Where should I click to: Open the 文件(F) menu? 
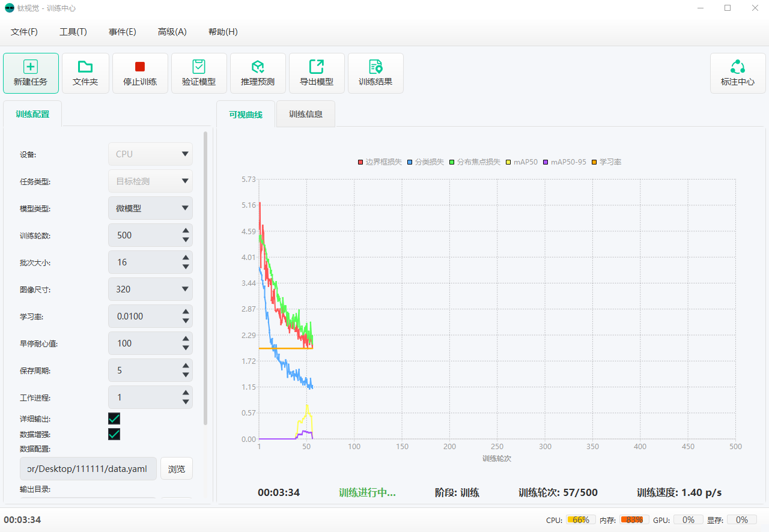[24, 32]
